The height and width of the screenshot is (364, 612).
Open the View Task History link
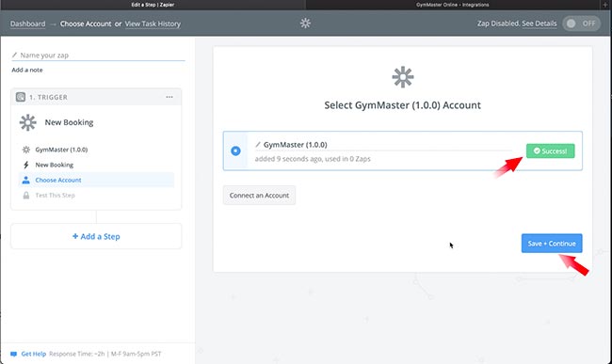click(153, 24)
